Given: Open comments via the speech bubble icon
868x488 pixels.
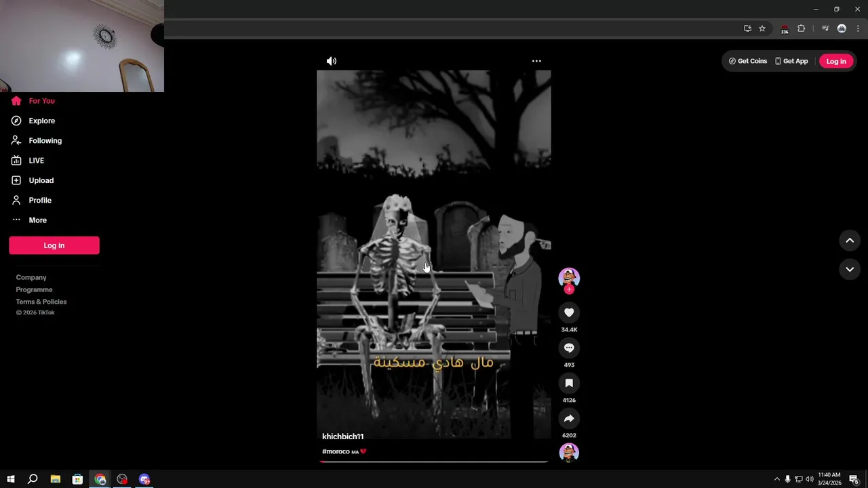Looking at the screenshot, I should [x=569, y=348].
